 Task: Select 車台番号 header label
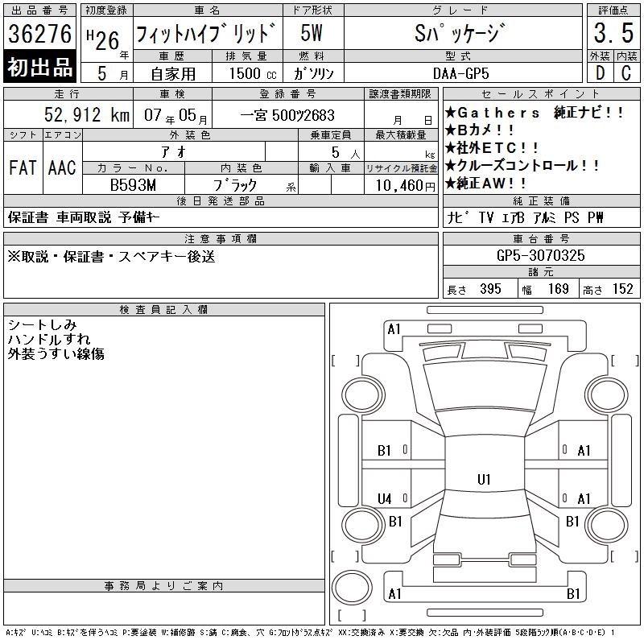click(541, 239)
